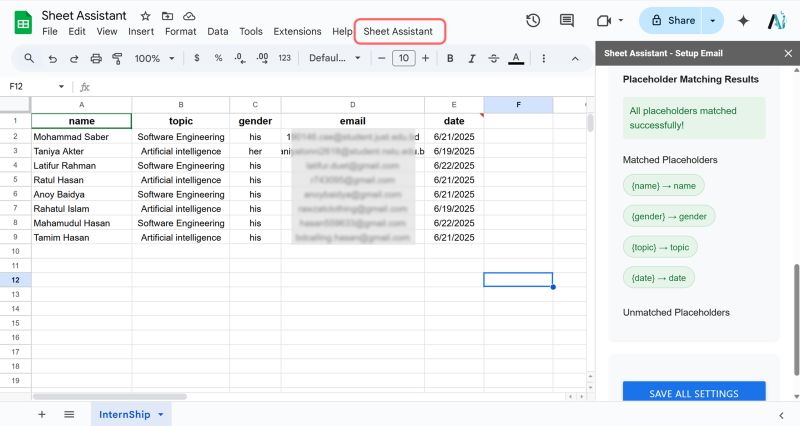
Task: Toggle bold formatting
Action: [x=450, y=59]
